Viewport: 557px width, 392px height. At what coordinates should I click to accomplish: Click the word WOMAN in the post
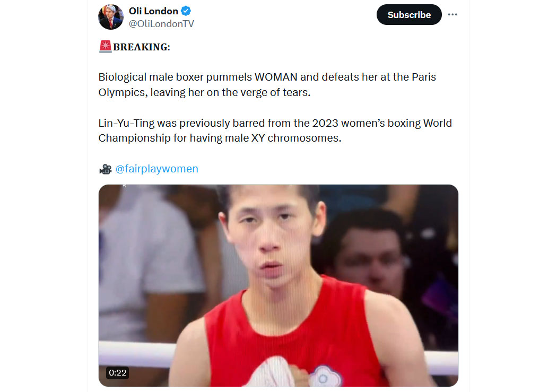[x=276, y=77]
